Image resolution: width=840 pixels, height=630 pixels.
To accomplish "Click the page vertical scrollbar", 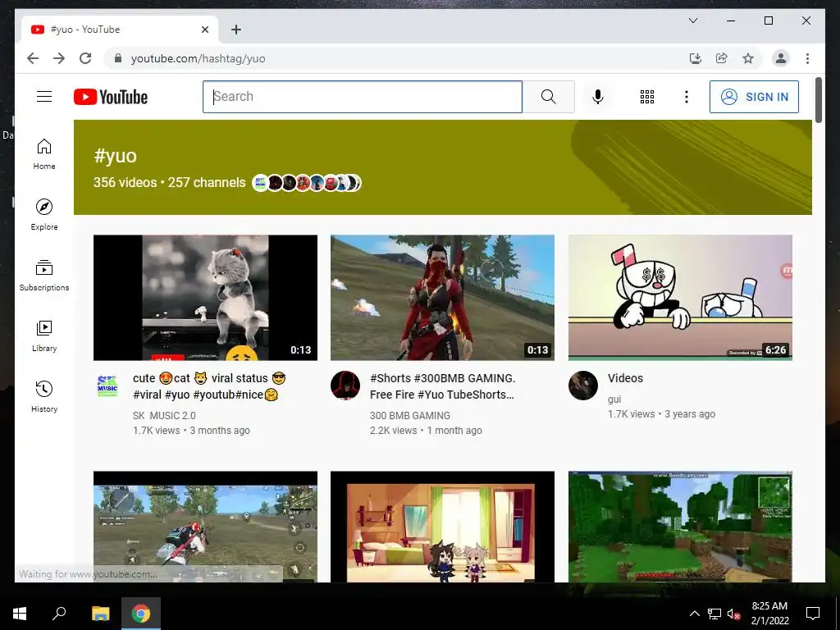I will coord(818,100).
